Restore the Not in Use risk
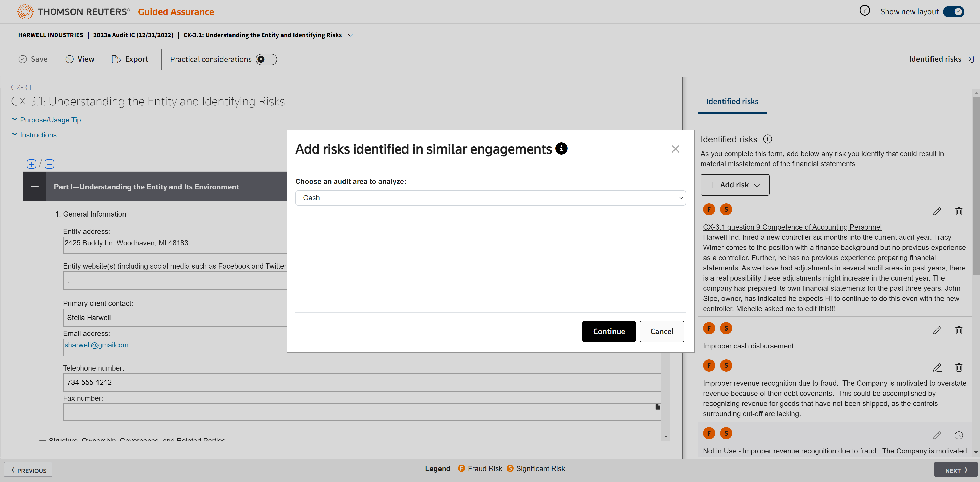 click(x=958, y=435)
